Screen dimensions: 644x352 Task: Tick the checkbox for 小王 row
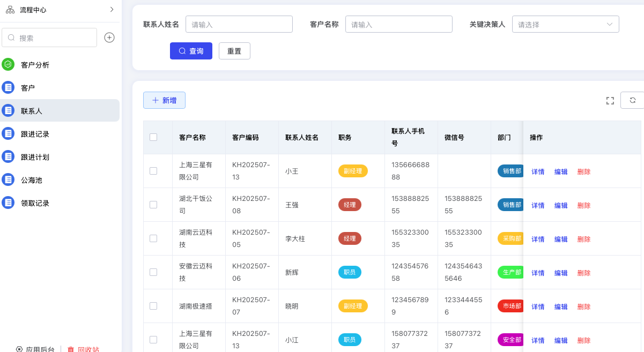pos(153,171)
